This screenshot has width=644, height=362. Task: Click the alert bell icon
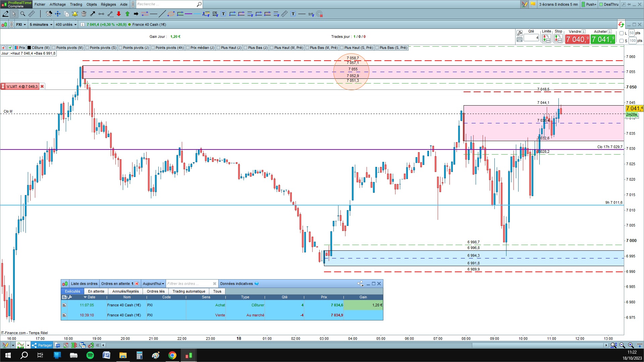(75, 14)
